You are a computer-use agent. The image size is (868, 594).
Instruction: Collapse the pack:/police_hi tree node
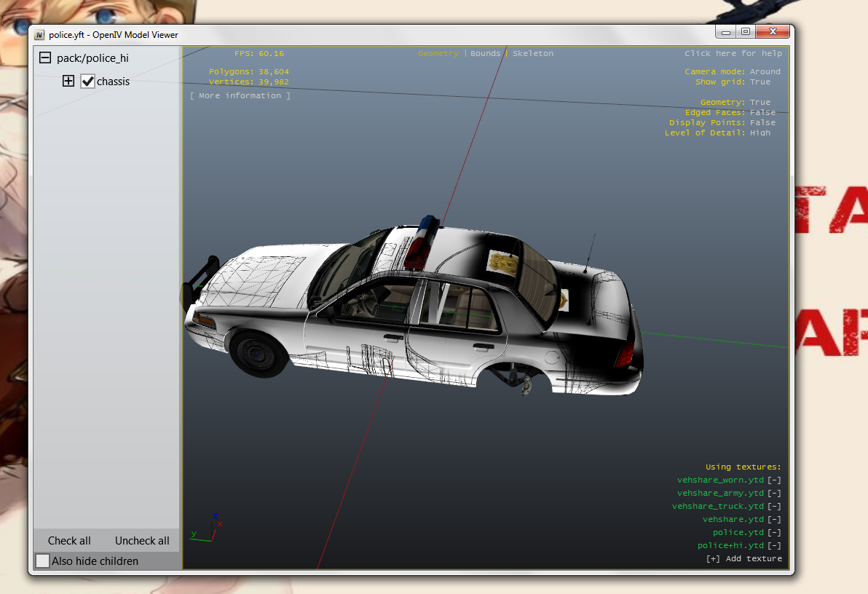point(45,58)
